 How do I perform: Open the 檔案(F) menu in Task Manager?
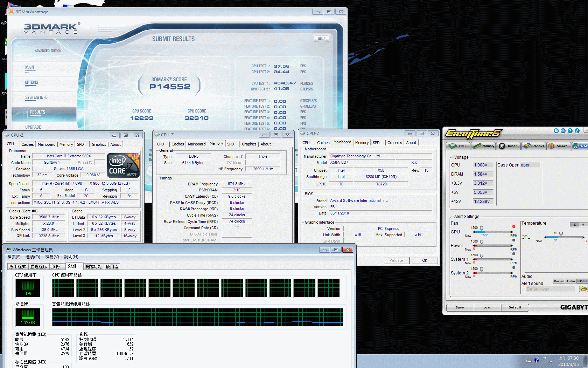tap(14, 257)
